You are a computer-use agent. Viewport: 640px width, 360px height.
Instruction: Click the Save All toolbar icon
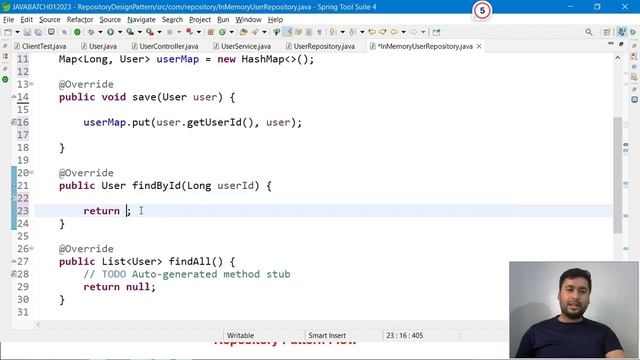click(x=38, y=32)
